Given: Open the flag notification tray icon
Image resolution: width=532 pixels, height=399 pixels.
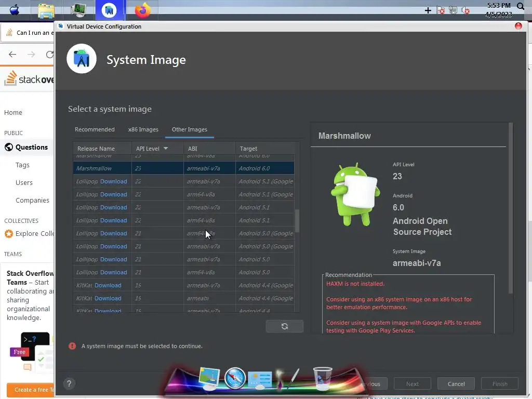Looking at the screenshot, I should coord(441,10).
